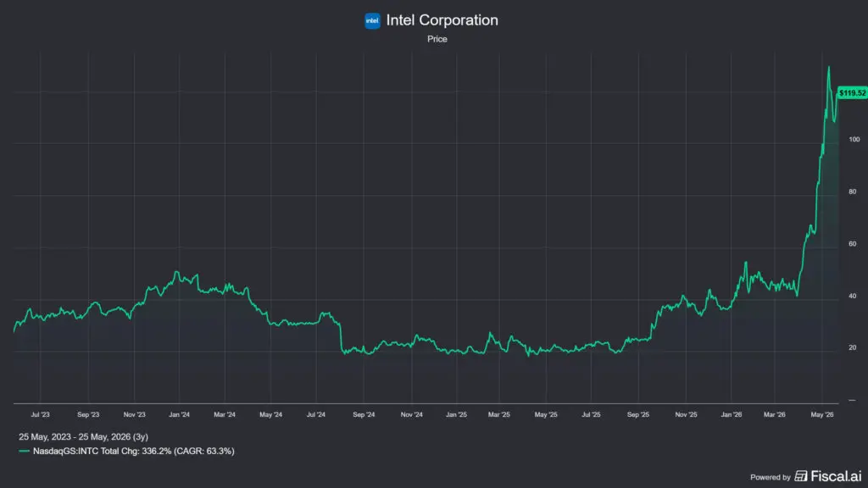Click the 'Nov '25' x-axis label
This screenshot has width=868, height=488.
[x=686, y=414]
